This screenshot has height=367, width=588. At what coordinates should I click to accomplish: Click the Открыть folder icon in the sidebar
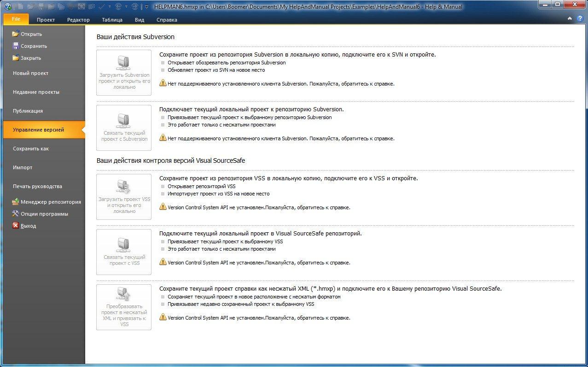point(16,34)
